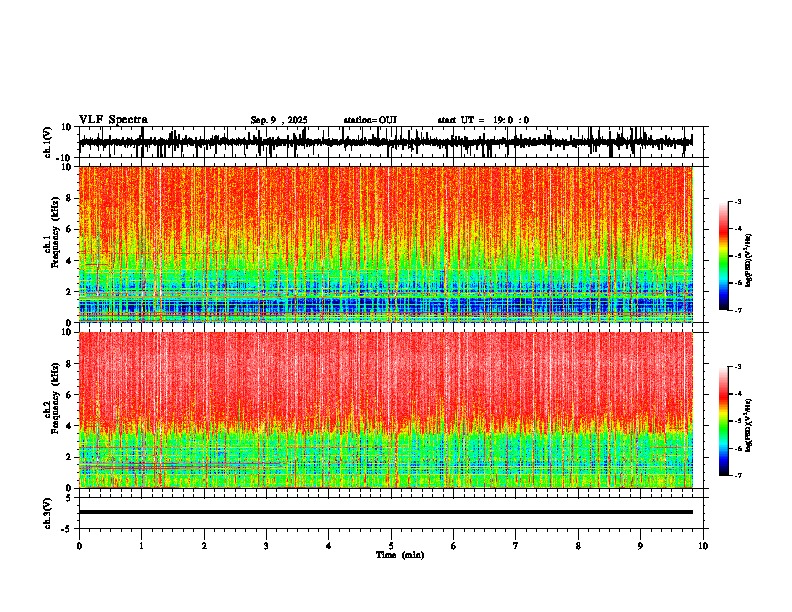Click the start UT = 19:0 :0 label
The width and height of the screenshot is (792, 612).
point(483,120)
